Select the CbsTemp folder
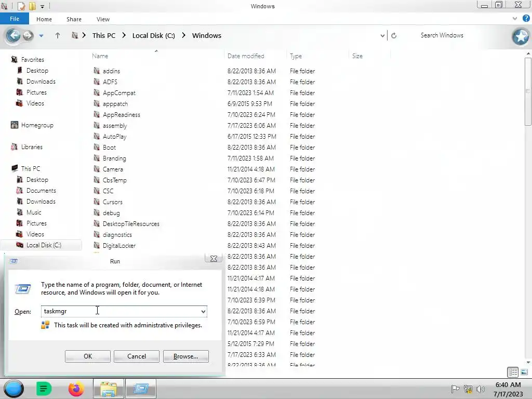 115,180
